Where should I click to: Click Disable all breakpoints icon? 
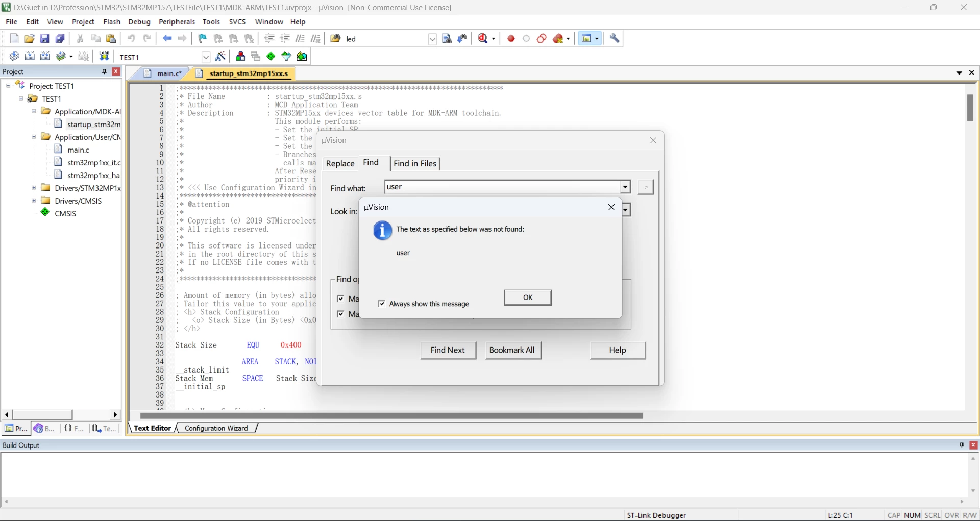542,39
